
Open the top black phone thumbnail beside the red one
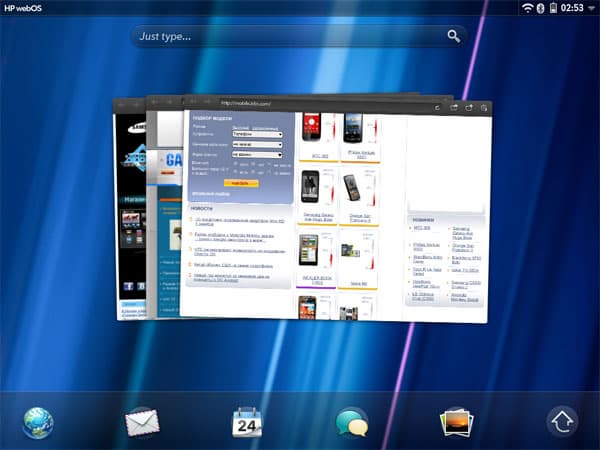point(352,128)
